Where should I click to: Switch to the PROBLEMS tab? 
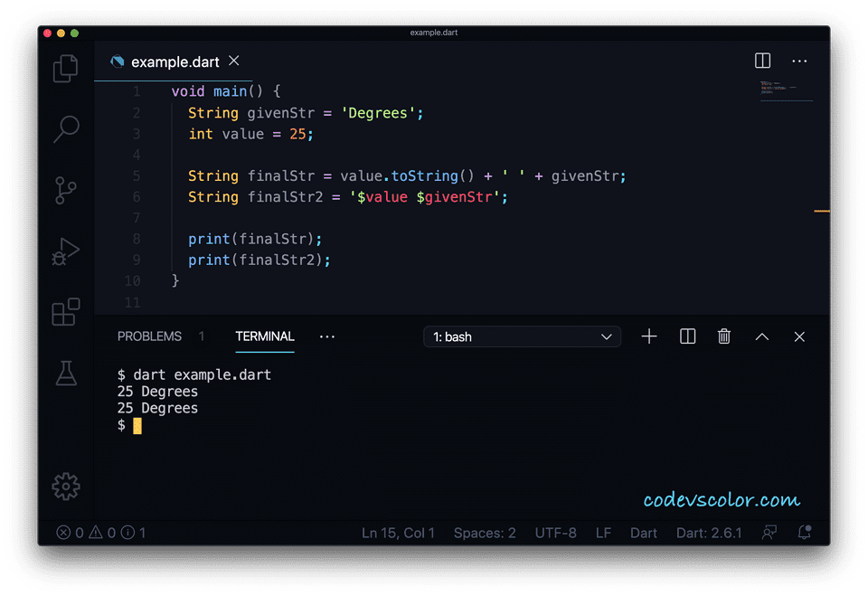[x=149, y=336]
